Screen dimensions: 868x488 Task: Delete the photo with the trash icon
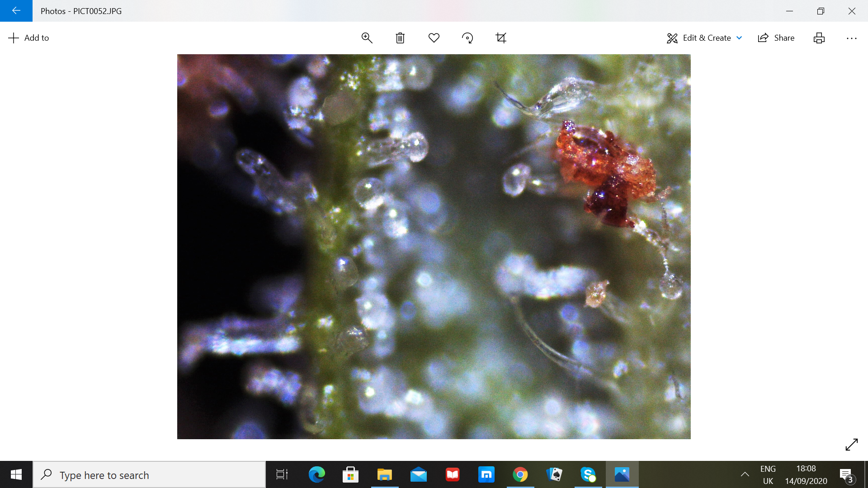coord(400,38)
